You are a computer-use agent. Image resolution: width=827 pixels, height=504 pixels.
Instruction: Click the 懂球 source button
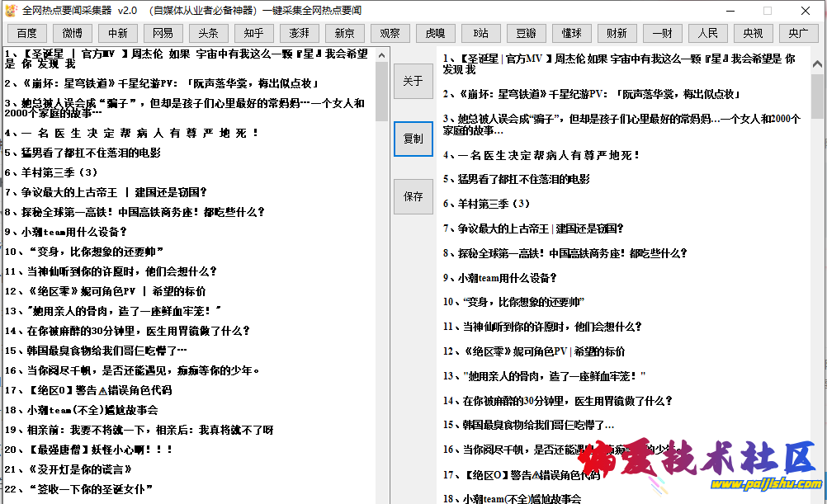[571, 33]
